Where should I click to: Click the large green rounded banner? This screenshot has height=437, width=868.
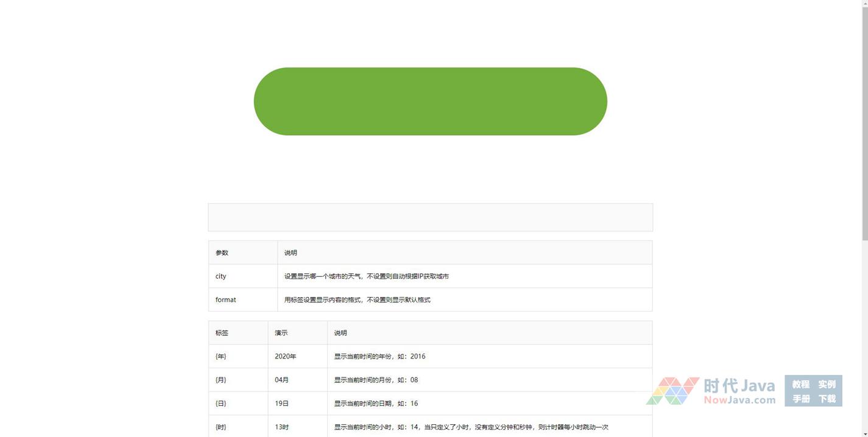[x=430, y=101]
